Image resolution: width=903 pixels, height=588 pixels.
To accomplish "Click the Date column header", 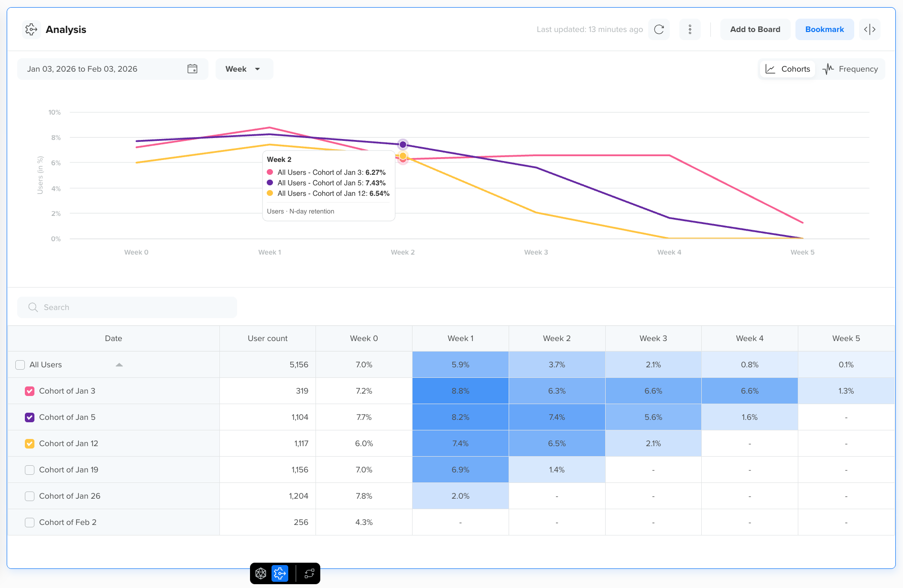I will pyautogui.click(x=114, y=339).
